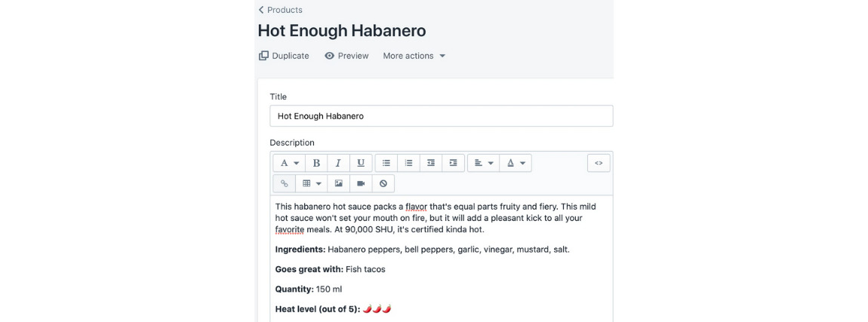
Task: Show HTML view of the description
Action: tap(599, 163)
